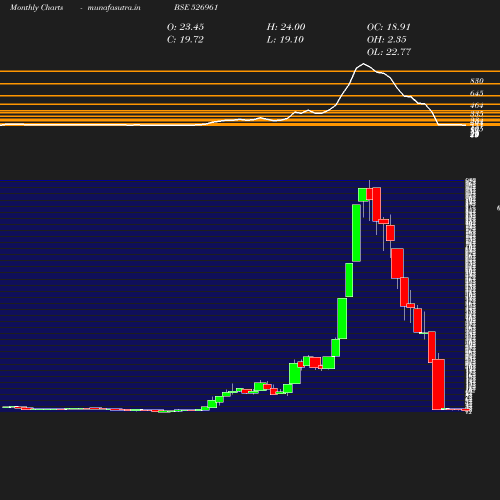The width and height of the screenshot is (500, 500).
Task: Click the low value 'L: 19.10'
Action: (x=285, y=40)
